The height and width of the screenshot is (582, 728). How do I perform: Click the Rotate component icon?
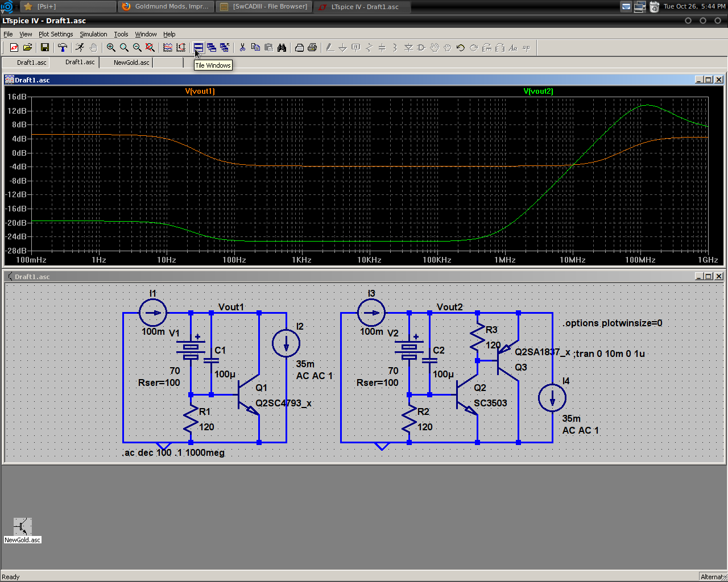(487, 48)
